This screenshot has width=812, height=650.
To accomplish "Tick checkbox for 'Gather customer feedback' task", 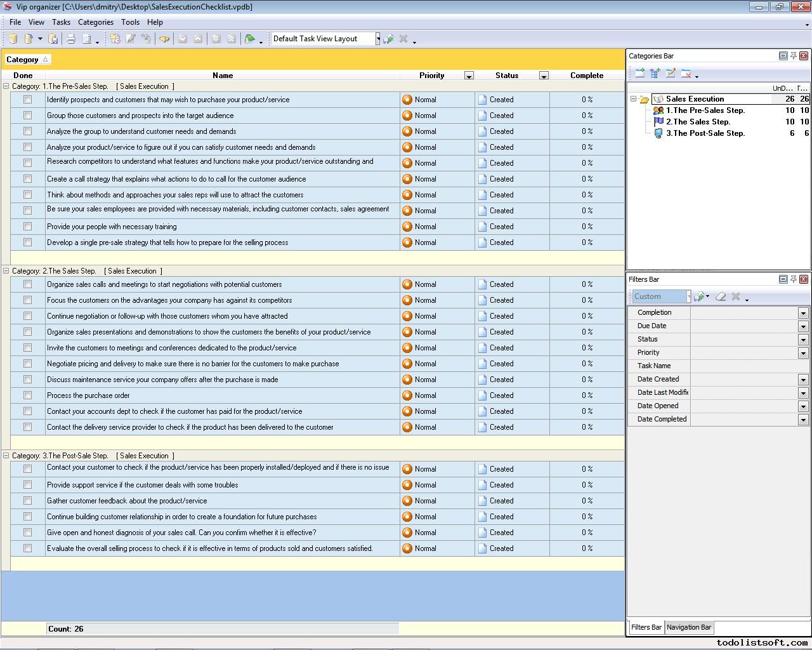I will tap(27, 501).
